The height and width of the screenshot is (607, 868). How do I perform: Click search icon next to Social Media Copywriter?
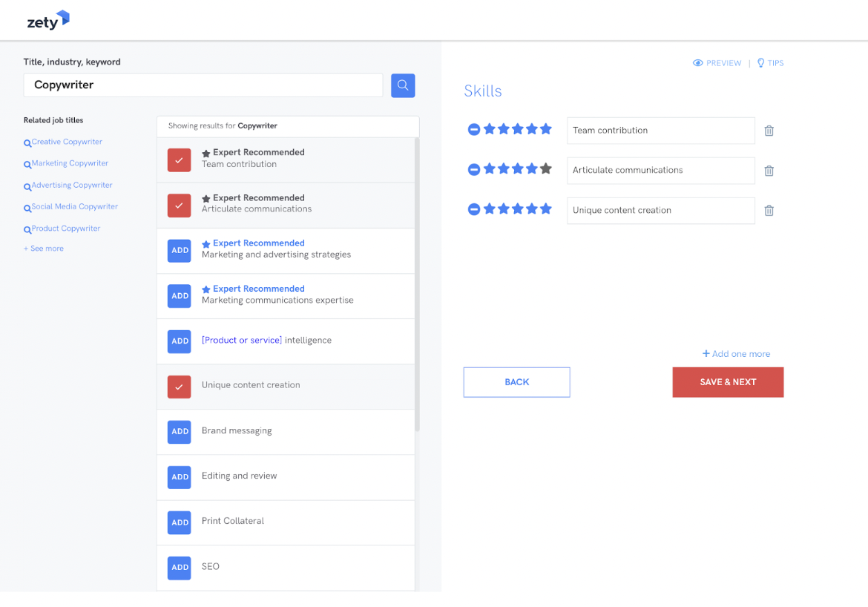(x=27, y=209)
